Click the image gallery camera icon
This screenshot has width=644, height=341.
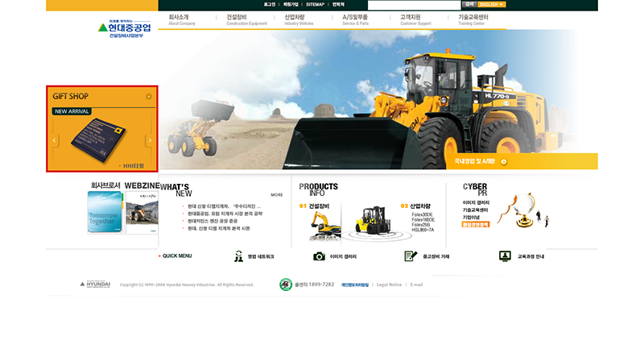[319, 256]
